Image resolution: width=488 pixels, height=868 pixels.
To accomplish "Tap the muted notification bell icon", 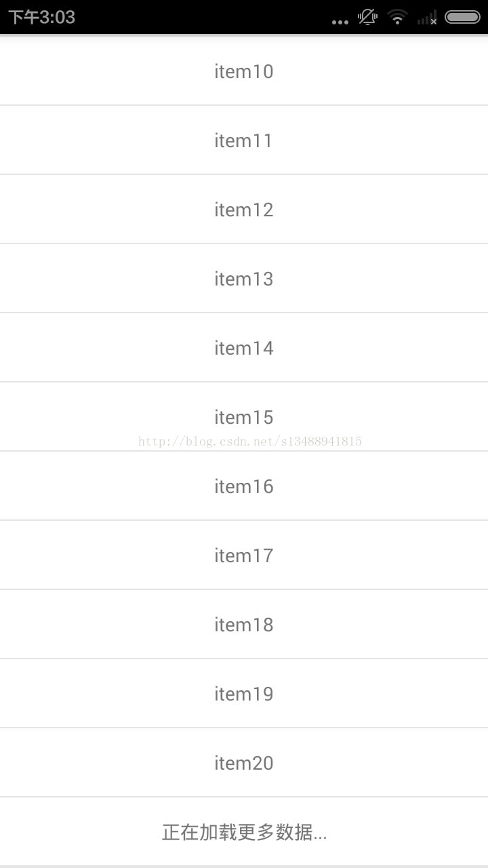I will (x=368, y=18).
